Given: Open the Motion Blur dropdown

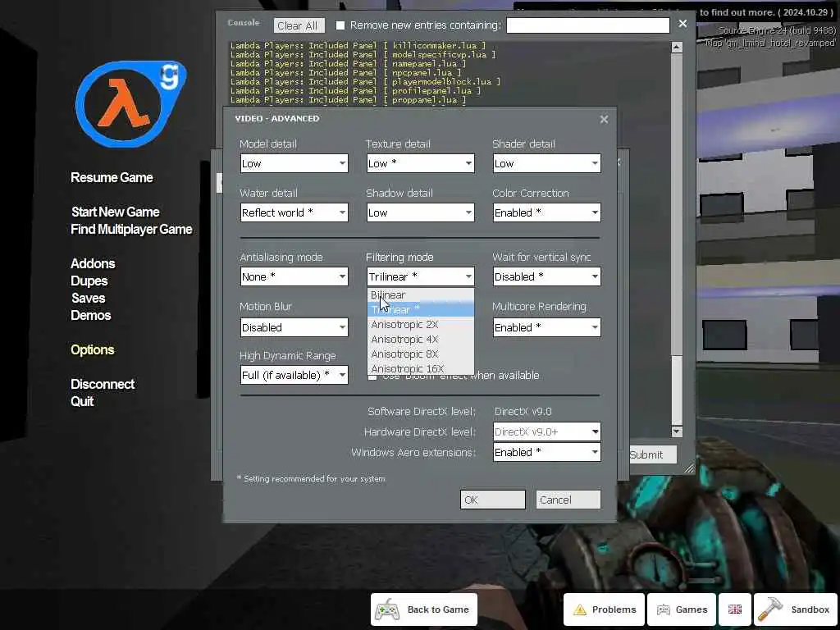Looking at the screenshot, I should pos(294,327).
